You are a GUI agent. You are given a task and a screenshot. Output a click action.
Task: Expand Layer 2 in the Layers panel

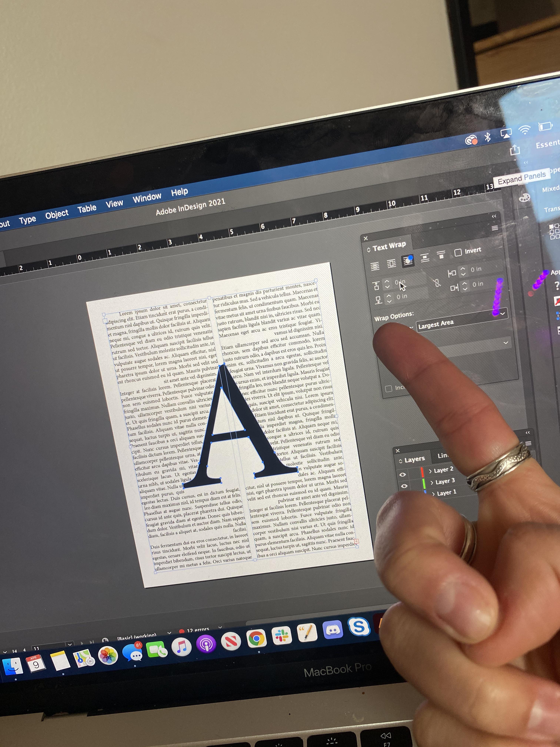[431, 471]
